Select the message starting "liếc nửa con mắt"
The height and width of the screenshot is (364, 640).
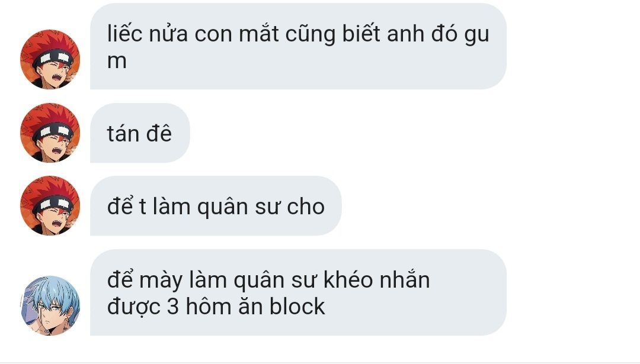click(x=298, y=46)
